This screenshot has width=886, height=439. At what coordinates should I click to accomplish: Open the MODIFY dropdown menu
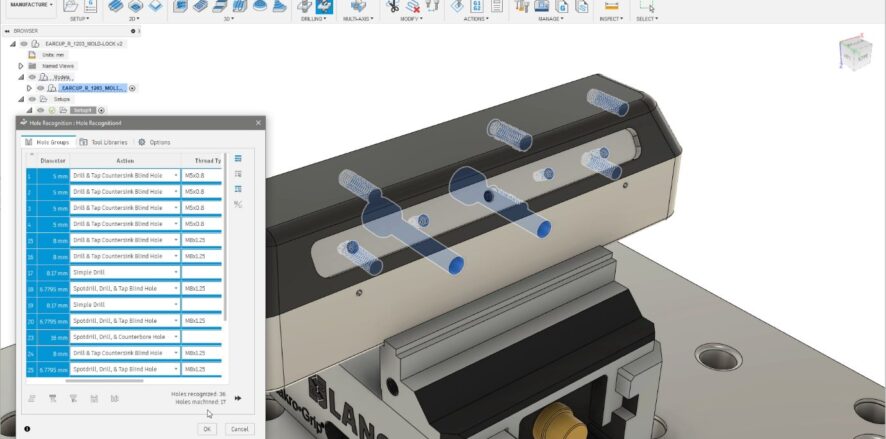click(412, 19)
